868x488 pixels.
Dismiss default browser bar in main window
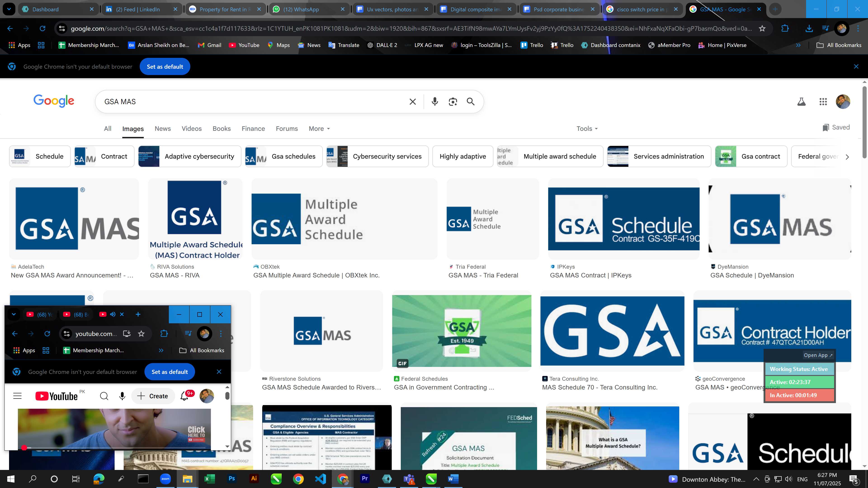click(856, 67)
